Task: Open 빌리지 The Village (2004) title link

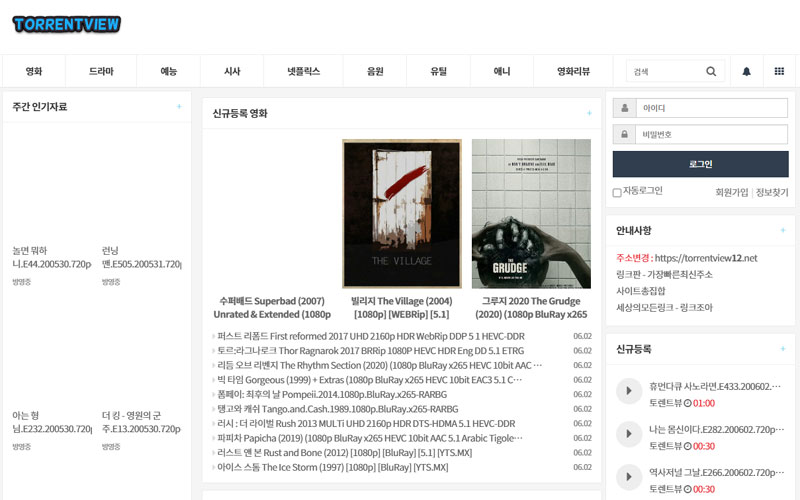Action: [402, 308]
